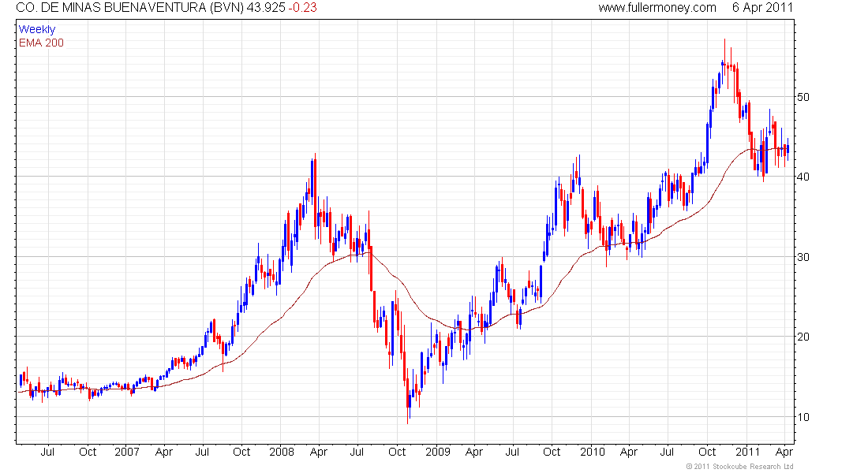Click the 'Oct' label just before 2007
This screenshot has height=473, width=868.
point(88,452)
